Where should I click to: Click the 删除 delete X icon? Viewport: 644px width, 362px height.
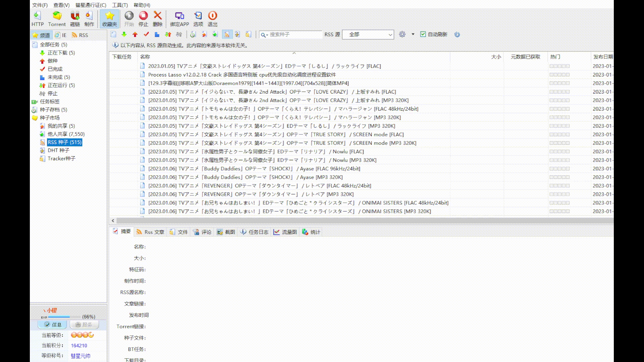point(157,19)
